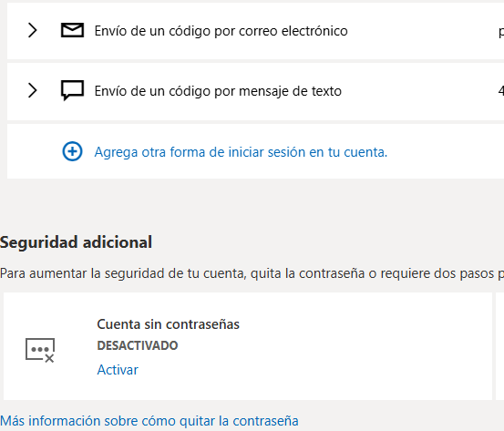Expand the text message code option
The image size is (504, 431).
pos(33,90)
